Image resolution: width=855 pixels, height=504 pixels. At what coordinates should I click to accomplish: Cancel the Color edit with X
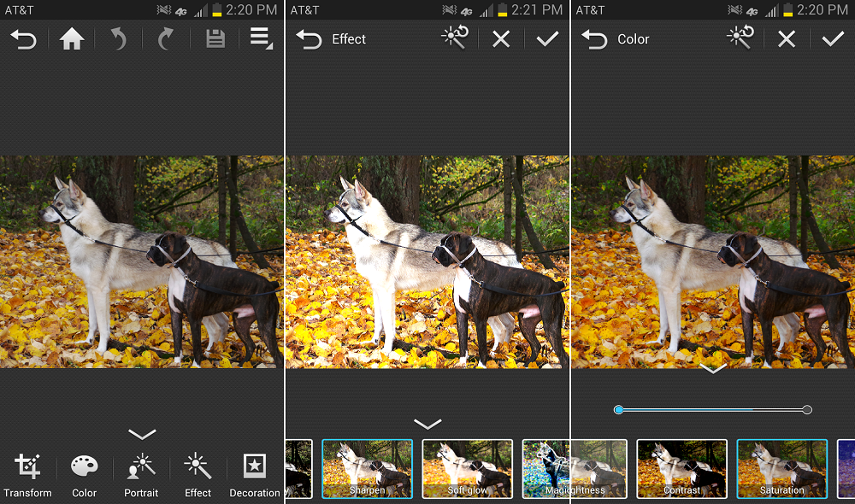pos(786,39)
